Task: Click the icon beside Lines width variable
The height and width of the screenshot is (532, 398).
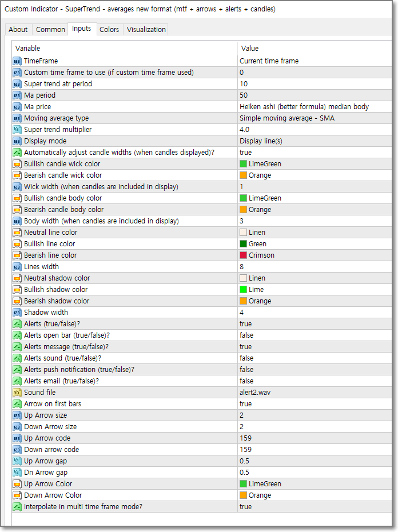Action: click(x=17, y=267)
